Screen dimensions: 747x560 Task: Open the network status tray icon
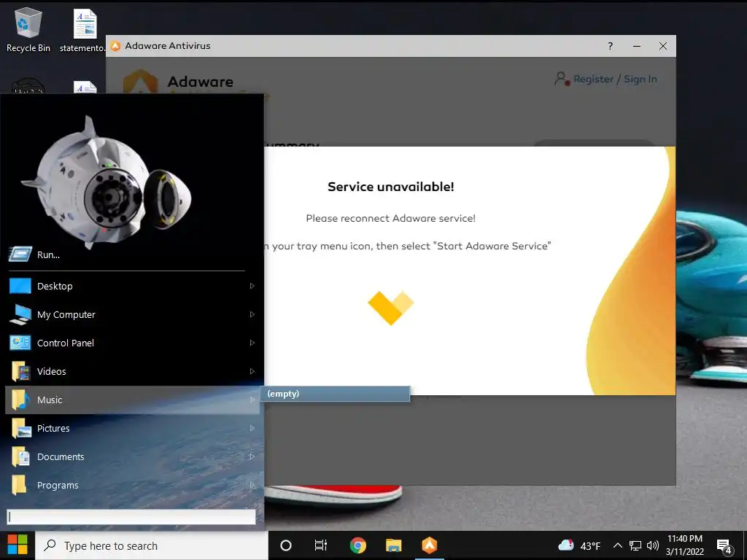coord(635,545)
